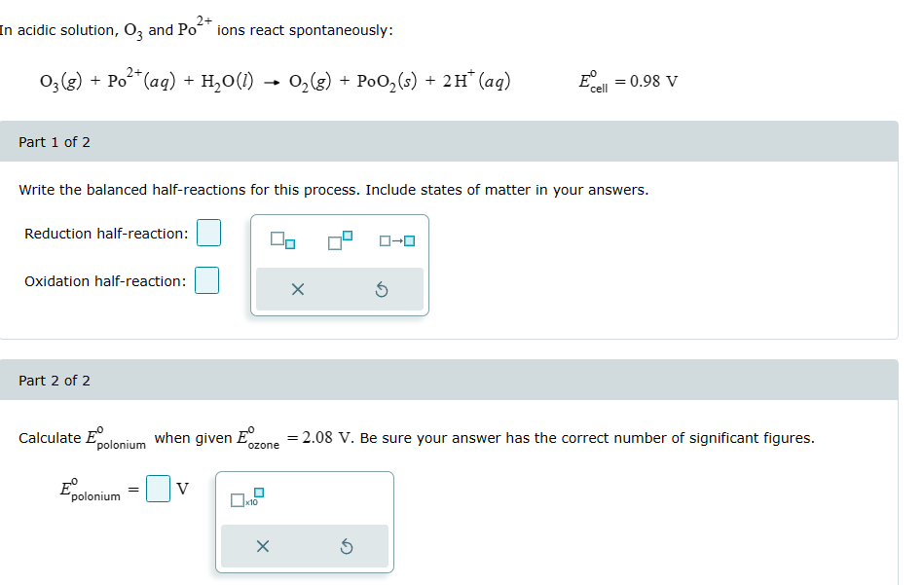Image resolution: width=924 pixels, height=585 pixels.
Task: Clear the half-reaction entry using X
Action: tap(297, 288)
